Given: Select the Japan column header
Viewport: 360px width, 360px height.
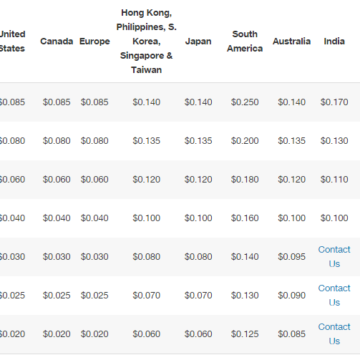Looking at the screenshot, I should click(198, 41).
